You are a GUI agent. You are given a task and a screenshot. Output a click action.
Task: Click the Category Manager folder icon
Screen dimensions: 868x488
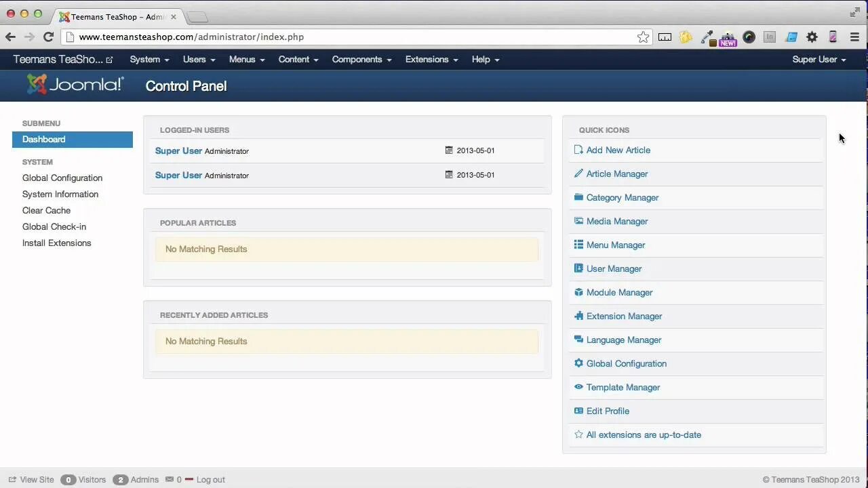click(578, 197)
